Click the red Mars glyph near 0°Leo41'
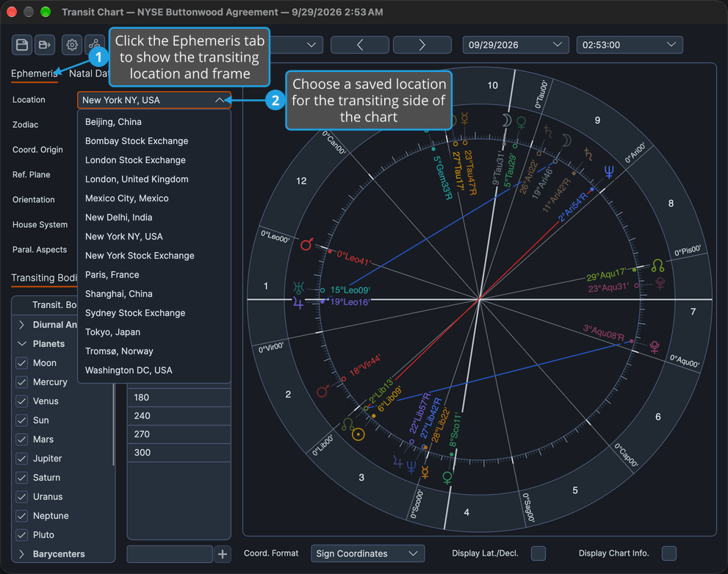The width and height of the screenshot is (728, 574). [306, 244]
